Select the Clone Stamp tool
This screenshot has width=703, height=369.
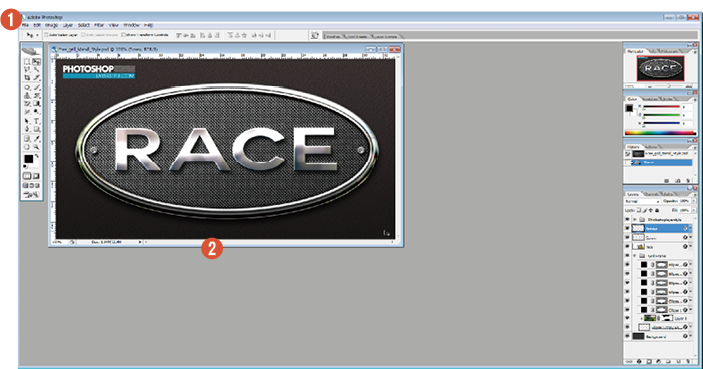[x=26, y=95]
